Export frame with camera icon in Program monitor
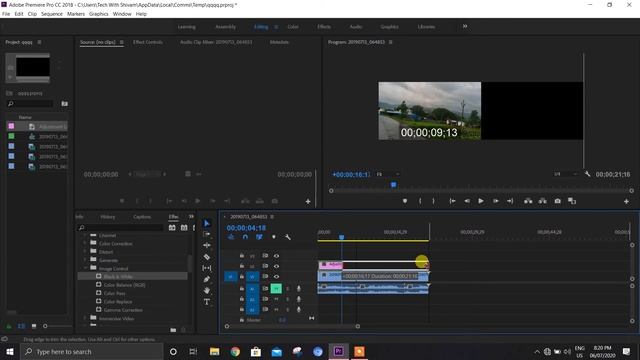 (558, 201)
